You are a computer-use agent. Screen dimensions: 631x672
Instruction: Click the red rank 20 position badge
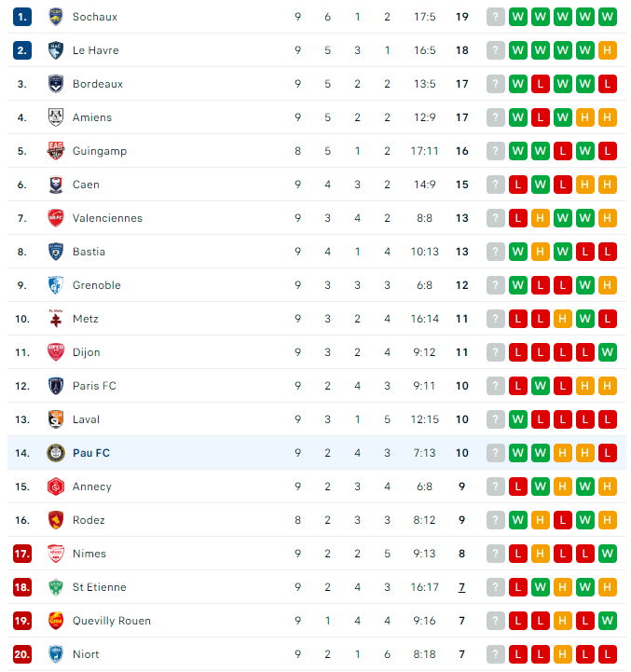click(x=22, y=654)
